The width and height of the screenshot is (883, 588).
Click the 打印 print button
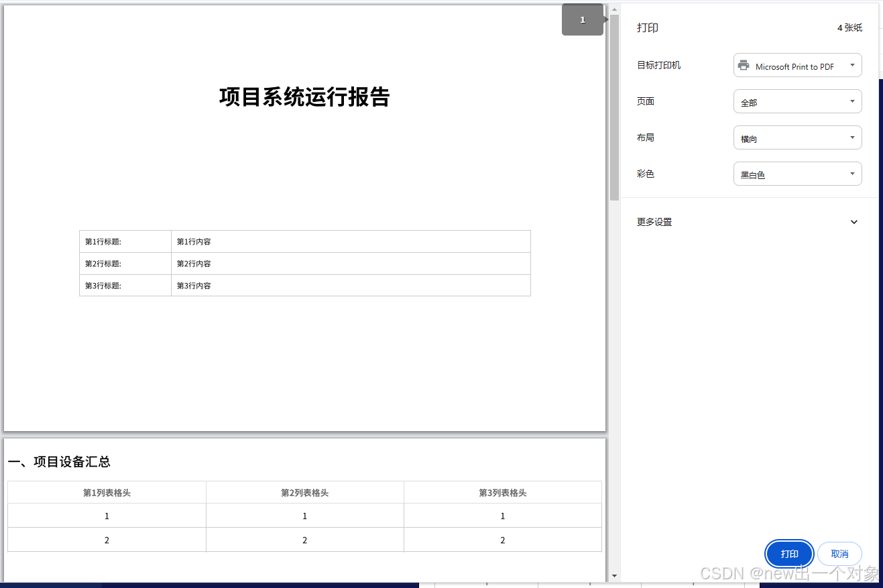coord(789,554)
